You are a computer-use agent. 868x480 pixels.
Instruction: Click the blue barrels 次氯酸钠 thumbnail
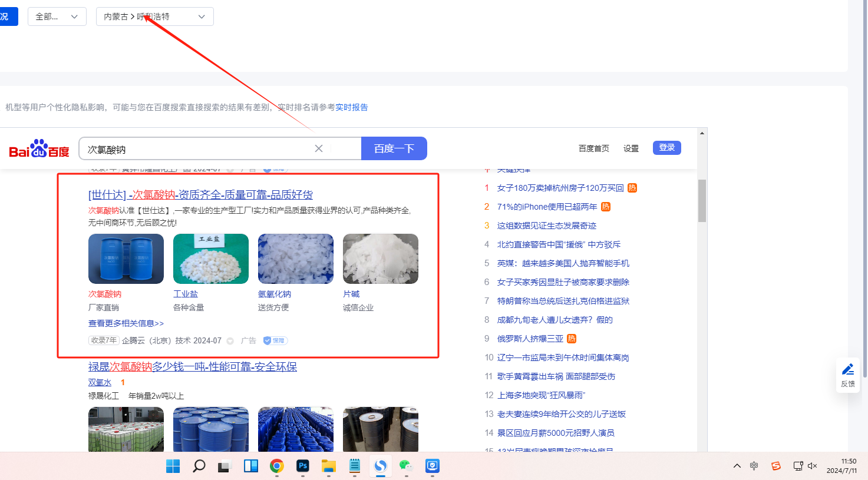(126, 259)
